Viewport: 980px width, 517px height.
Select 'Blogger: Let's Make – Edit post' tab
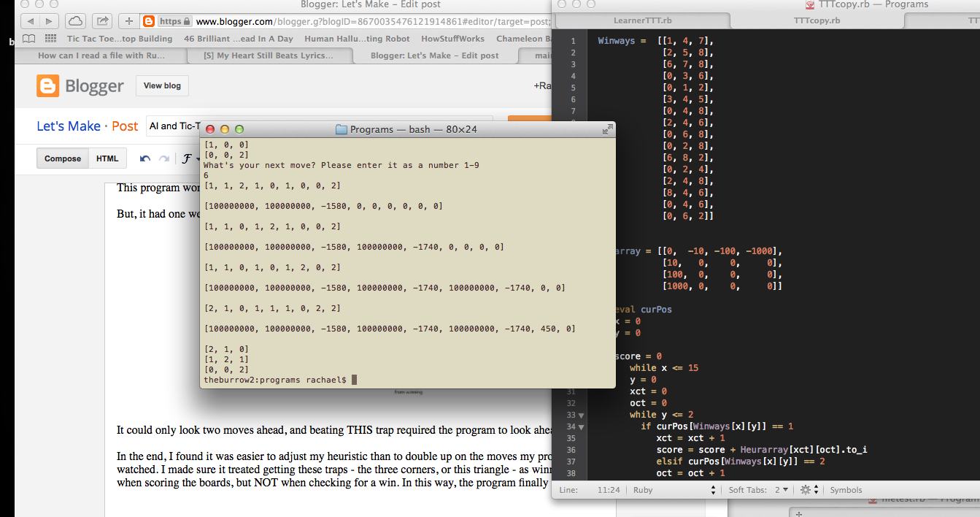click(x=435, y=55)
